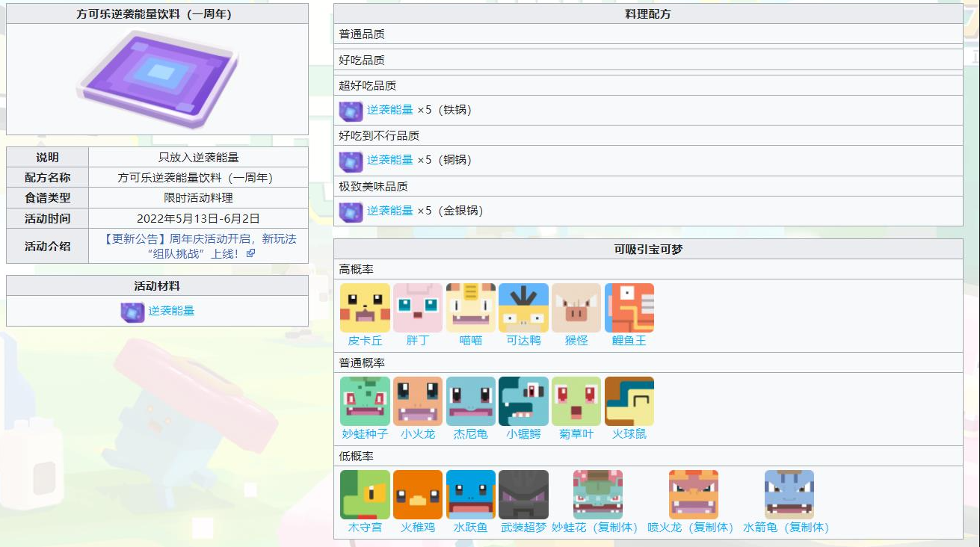Select the Torchic (火稚鸡) icon

click(x=418, y=495)
